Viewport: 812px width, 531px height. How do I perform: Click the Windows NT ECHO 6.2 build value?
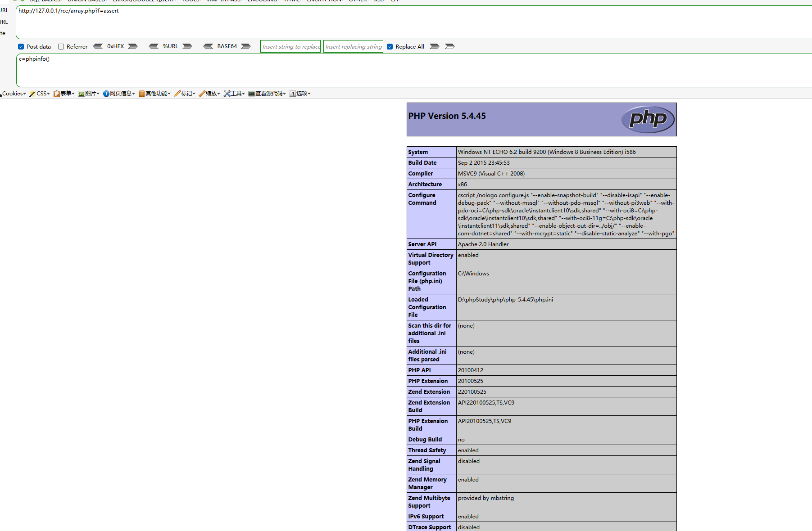click(547, 152)
